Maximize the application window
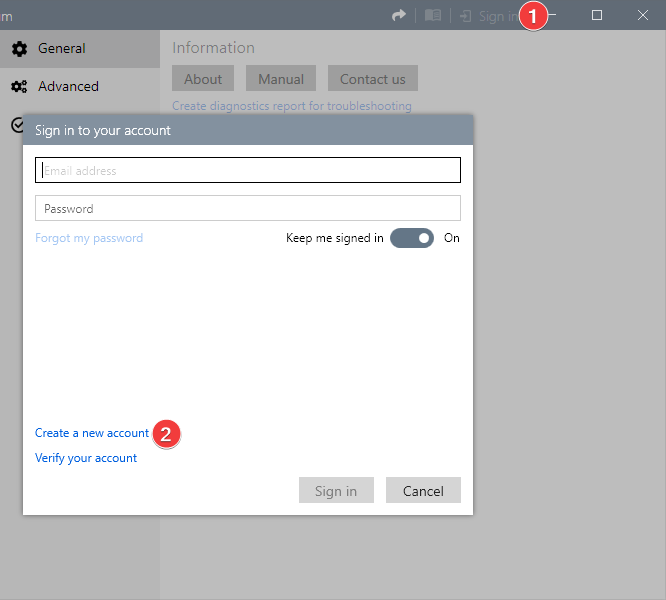The height and width of the screenshot is (600, 666). click(597, 15)
